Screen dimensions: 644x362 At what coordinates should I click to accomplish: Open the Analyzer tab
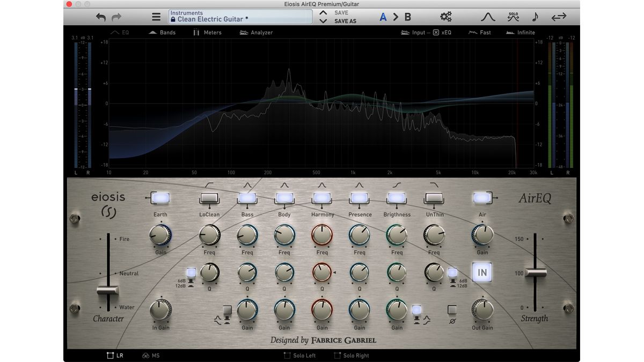click(257, 32)
